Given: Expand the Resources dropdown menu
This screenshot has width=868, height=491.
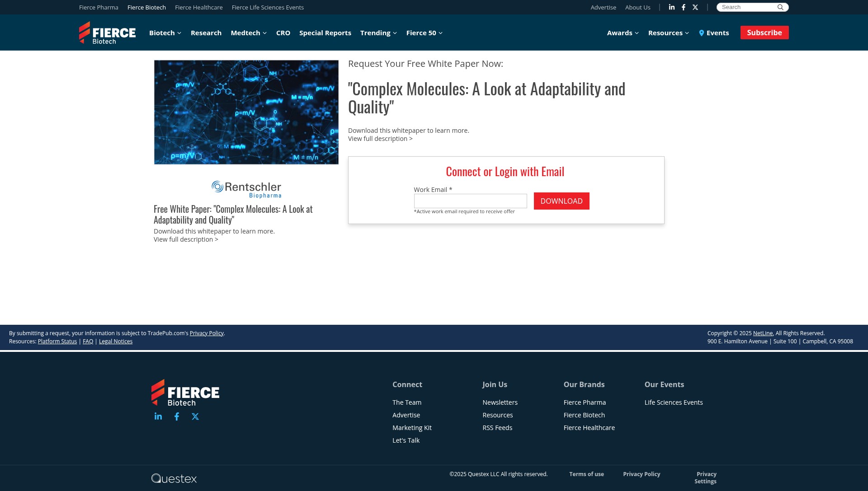Looking at the screenshot, I should tap(669, 33).
